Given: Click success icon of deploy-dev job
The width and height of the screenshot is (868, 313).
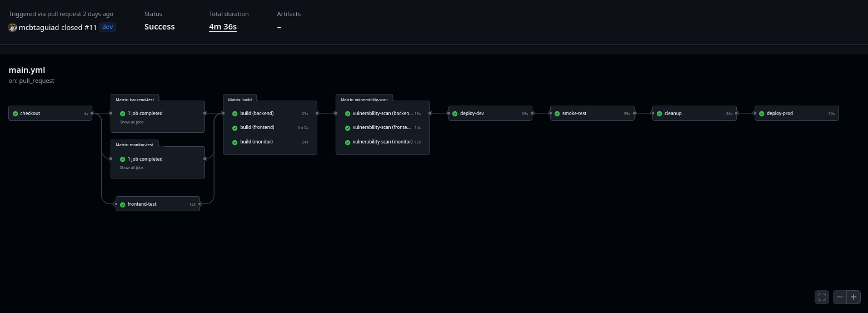Looking at the screenshot, I should 455,113.
